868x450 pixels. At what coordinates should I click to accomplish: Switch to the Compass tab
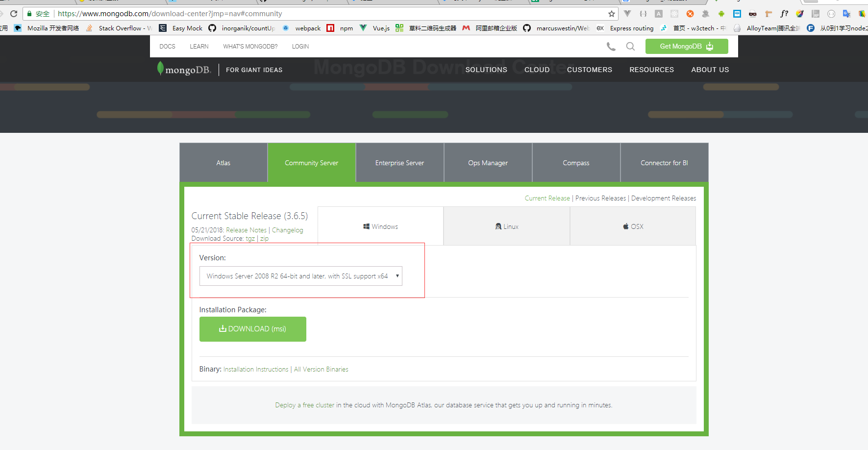[576, 163]
